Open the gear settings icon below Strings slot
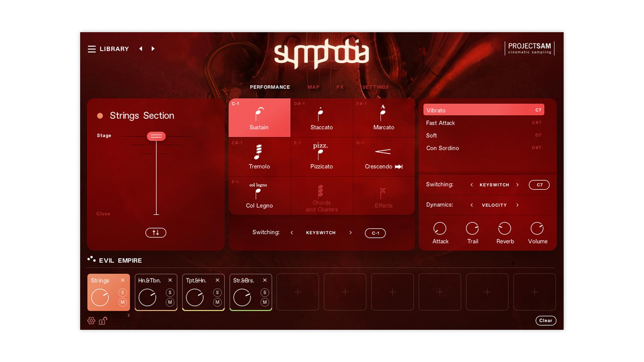The height and width of the screenshot is (362, 644). (x=91, y=321)
